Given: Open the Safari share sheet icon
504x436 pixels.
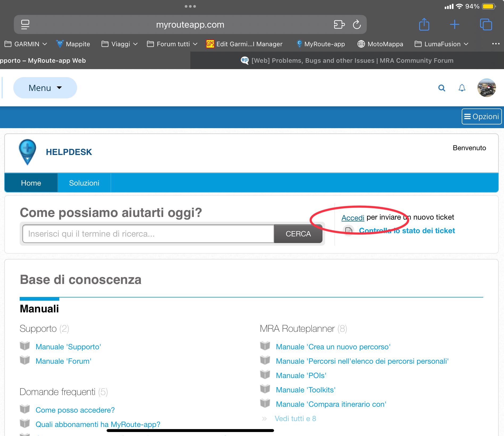Looking at the screenshot, I should coord(424,24).
